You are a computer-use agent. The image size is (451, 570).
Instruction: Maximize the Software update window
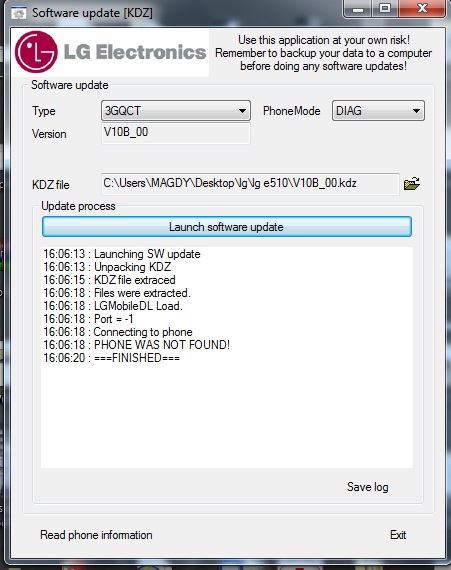point(384,9)
